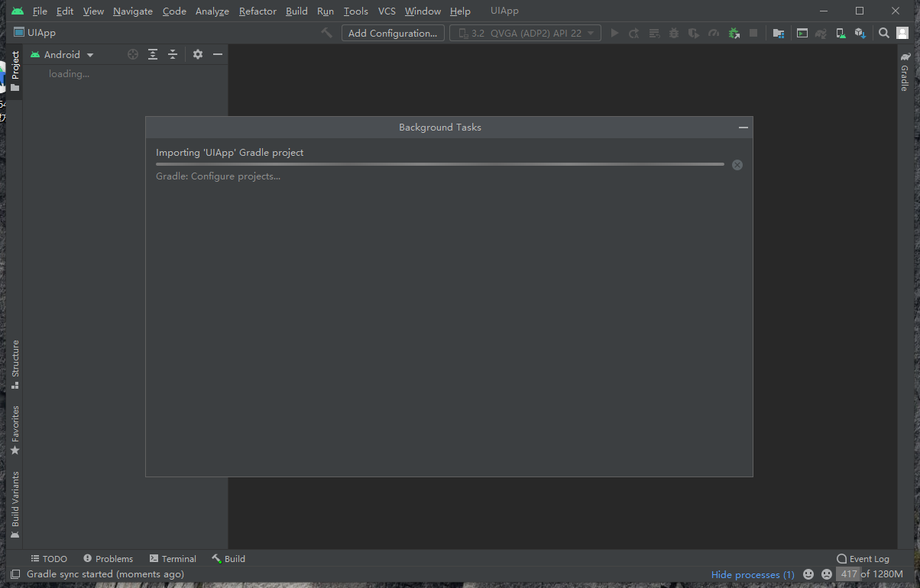Open Project panel settings gear
The height and width of the screenshot is (588, 920).
click(x=198, y=54)
